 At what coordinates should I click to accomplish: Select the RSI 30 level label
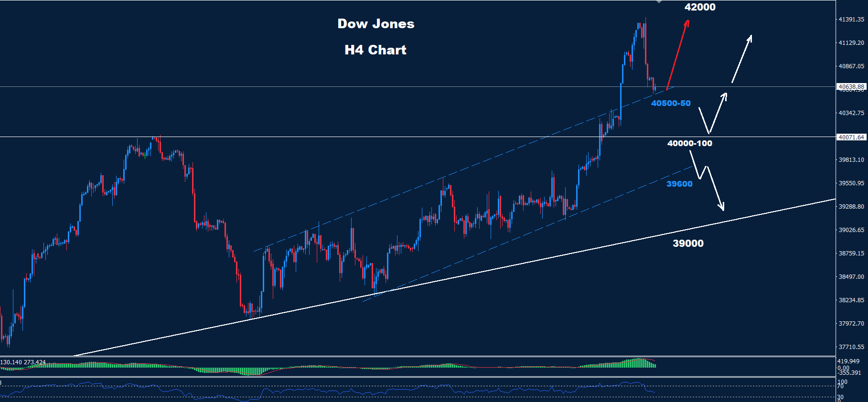tap(840, 397)
